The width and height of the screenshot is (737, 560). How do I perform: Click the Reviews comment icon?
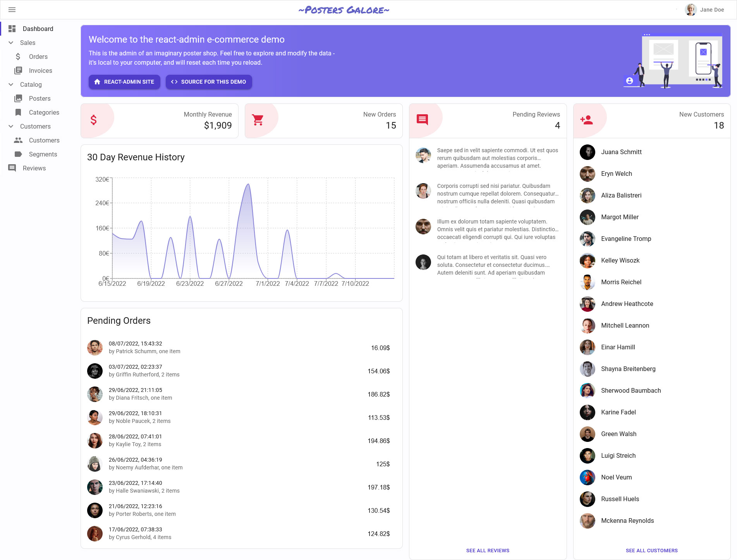12,168
